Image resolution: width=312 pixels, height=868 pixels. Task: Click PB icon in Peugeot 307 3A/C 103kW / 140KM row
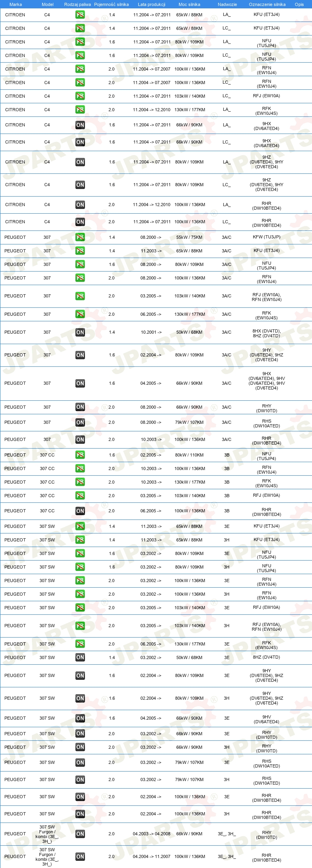pyautogui.click(x=80, y=296)
